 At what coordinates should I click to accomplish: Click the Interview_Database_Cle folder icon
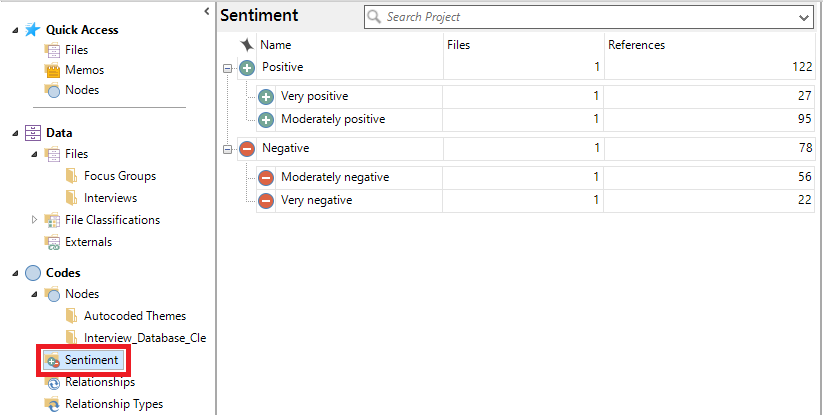coord(72,337)
